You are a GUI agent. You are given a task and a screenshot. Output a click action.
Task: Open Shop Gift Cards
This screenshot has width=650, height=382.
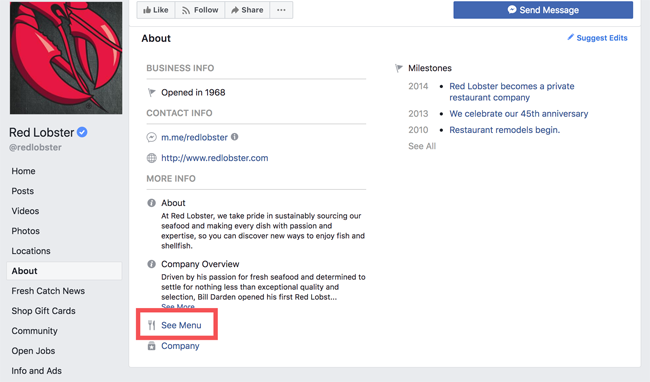44,311
